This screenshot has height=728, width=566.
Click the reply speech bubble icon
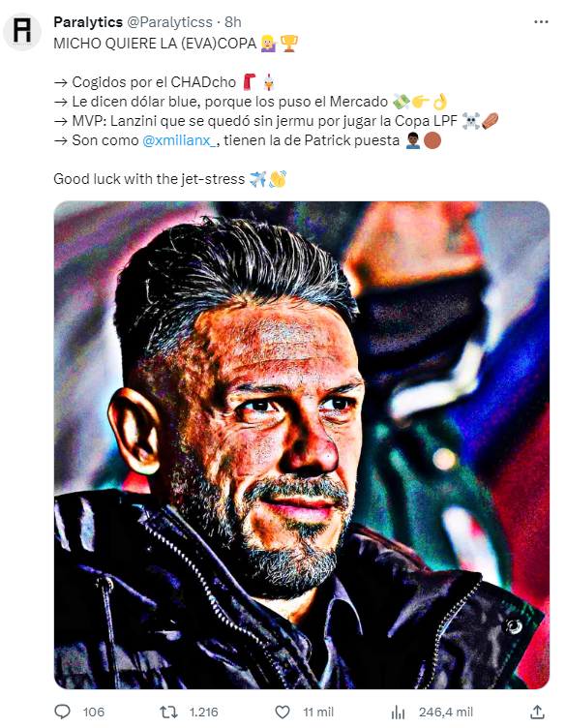coord(62,712)
